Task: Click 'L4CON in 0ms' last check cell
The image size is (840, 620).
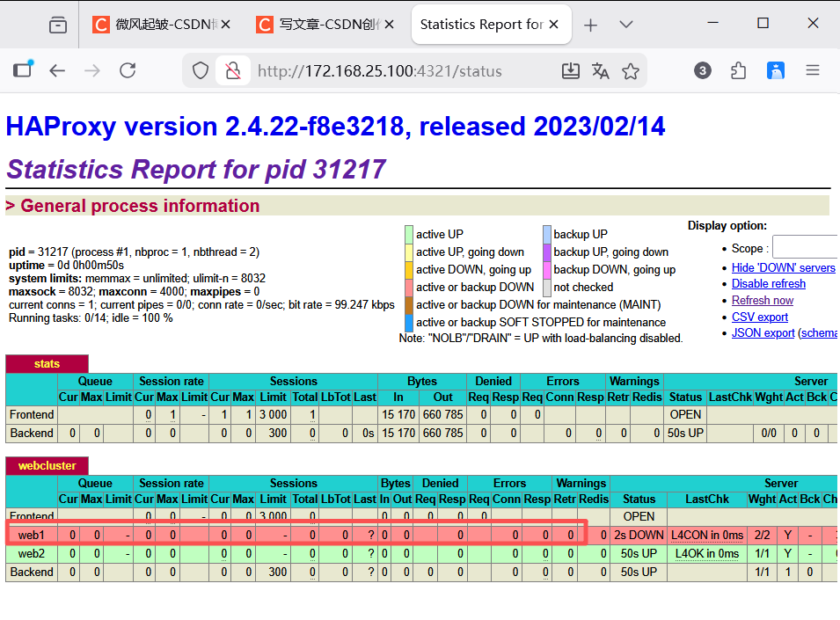Action: 706,535
